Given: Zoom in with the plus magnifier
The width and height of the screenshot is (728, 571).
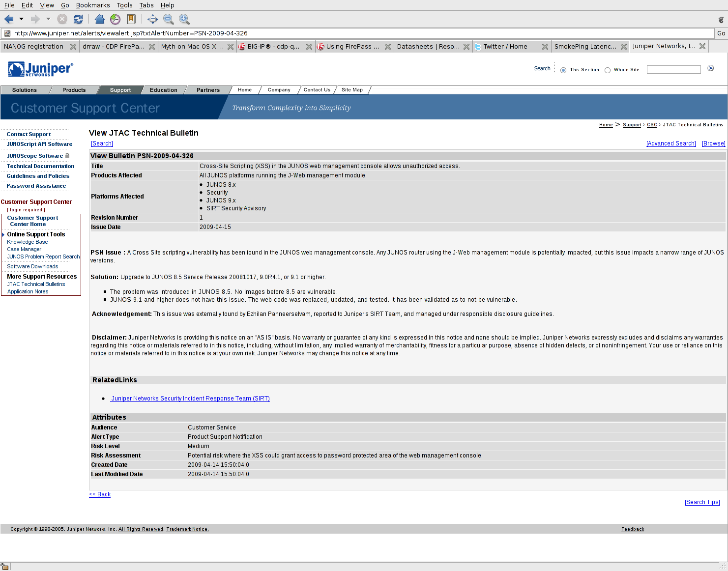Looking at the screenshot, I should (184, 19).
